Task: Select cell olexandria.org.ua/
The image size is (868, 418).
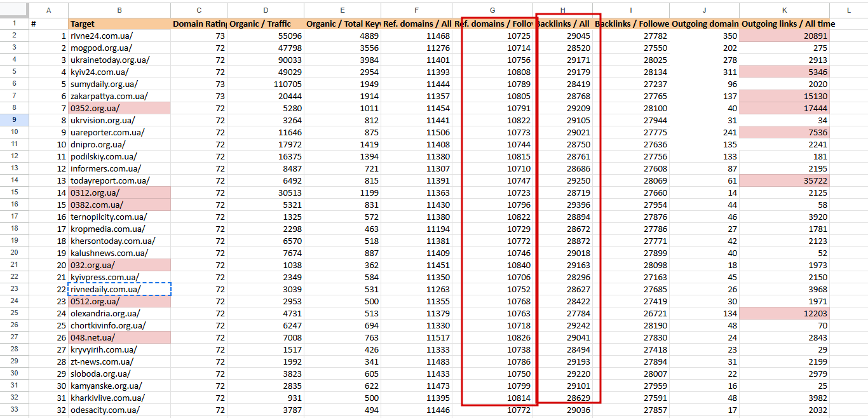Action: (x=119, y=313)
